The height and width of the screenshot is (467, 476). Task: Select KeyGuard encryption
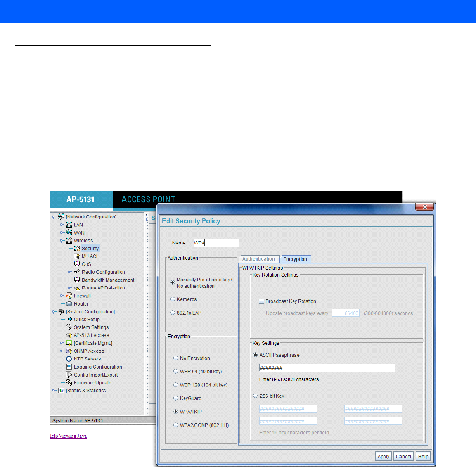(175, 398)
